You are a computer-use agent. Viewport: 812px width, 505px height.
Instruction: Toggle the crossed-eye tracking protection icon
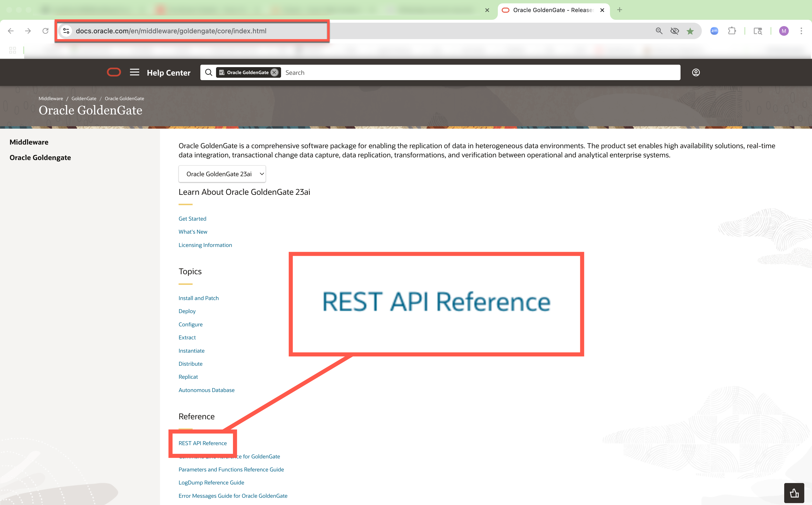pyautogui.click(x=674, y=31)
